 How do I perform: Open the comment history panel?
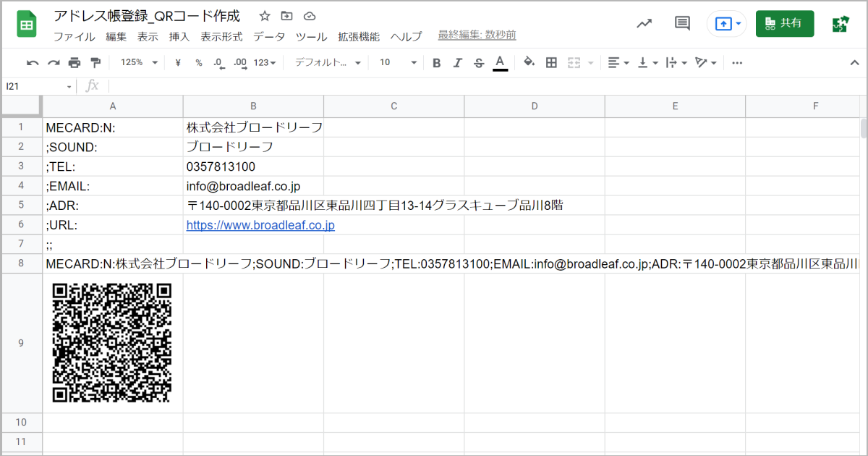(x=681, y=23)
